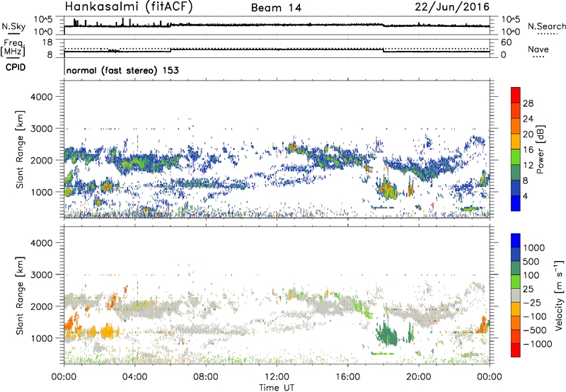The image size is (566, 392).
Task: Click the N.Sky axis label
Action: pos(13,26)
